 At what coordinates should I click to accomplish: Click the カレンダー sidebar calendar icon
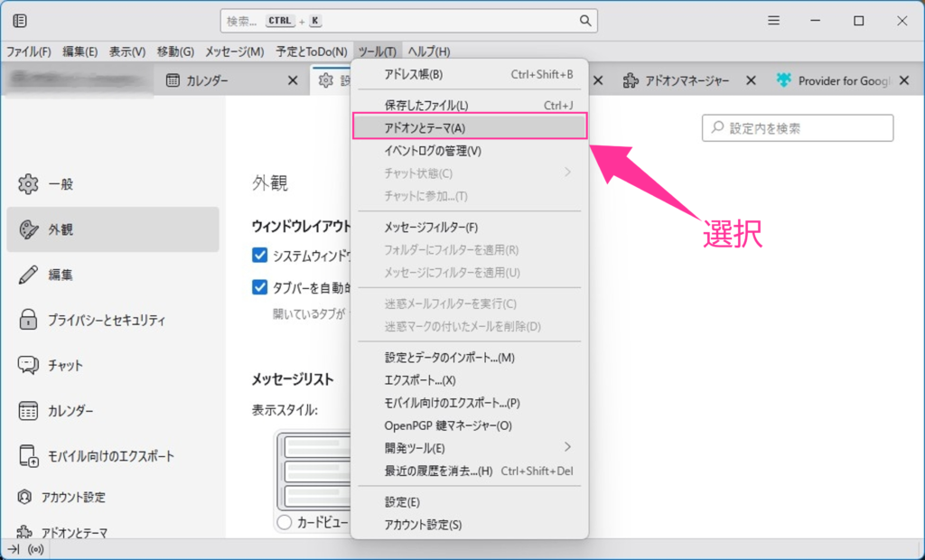29,411
